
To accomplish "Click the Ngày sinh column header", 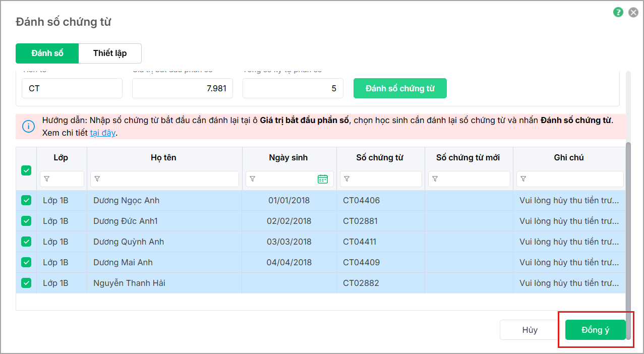I will pyautogui.click(x=288, y=158).
